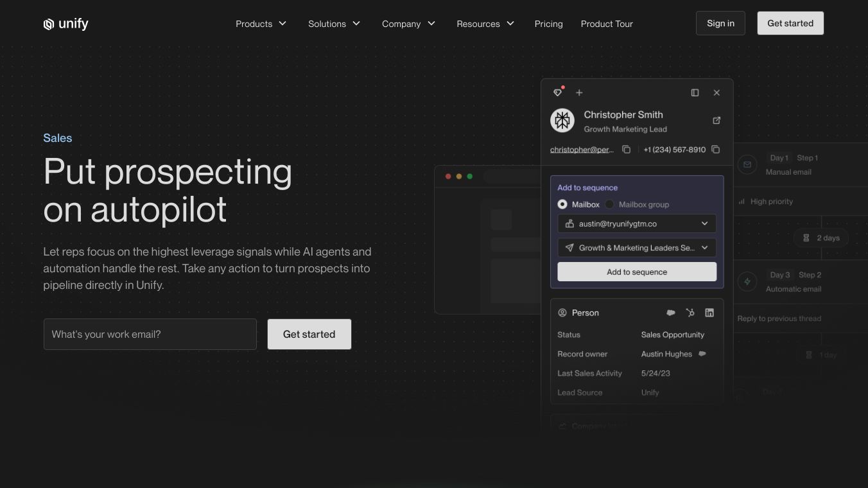Click the Reply to previous thread text

point(779,318)
